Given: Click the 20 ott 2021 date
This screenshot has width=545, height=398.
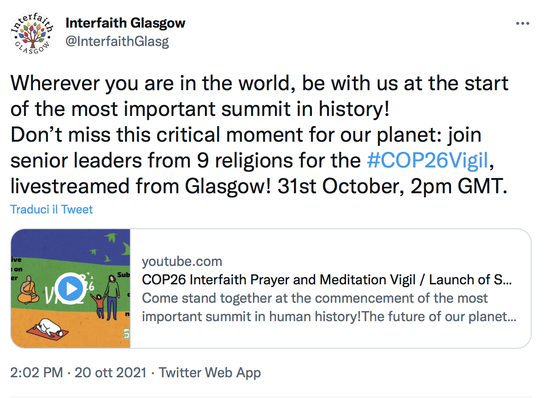Looking at the screenshot, I should [111, 373].
